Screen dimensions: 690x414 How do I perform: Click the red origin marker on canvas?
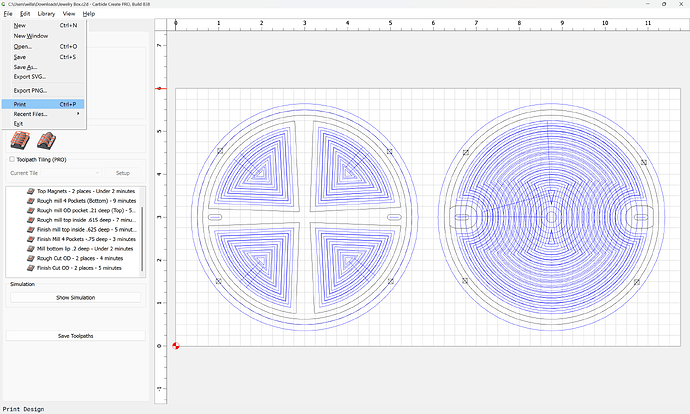[x=176, y=346]
